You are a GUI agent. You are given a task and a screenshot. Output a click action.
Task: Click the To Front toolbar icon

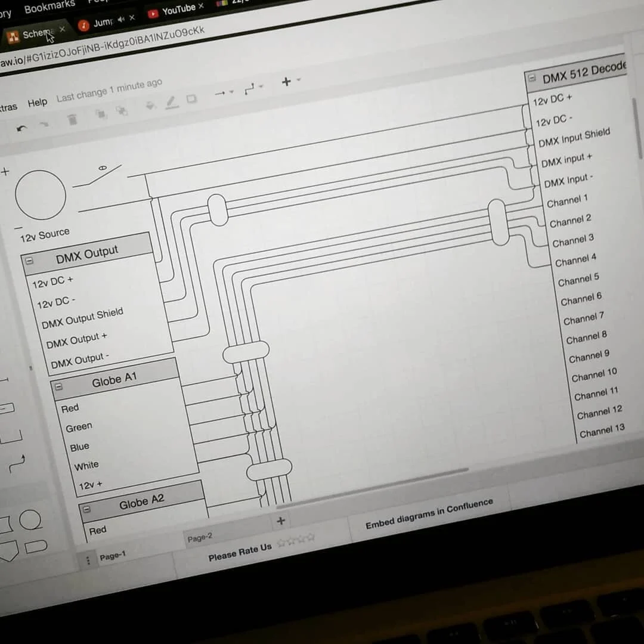100,113
